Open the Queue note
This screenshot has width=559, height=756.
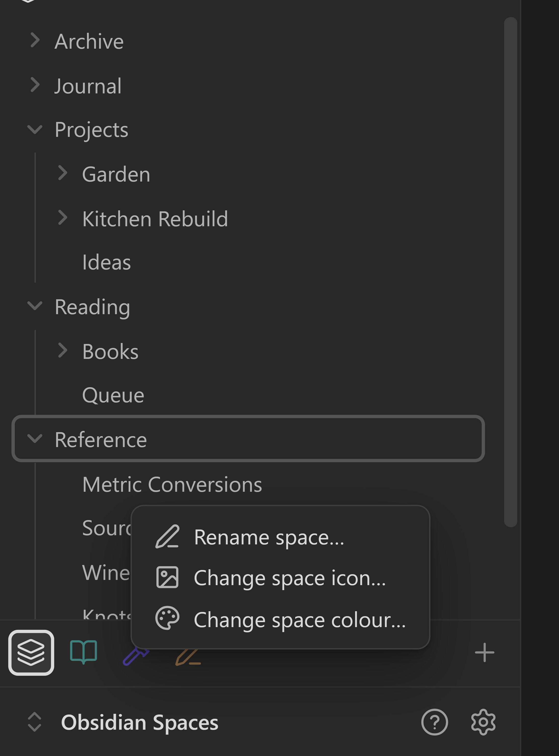[x=113, y=395]
